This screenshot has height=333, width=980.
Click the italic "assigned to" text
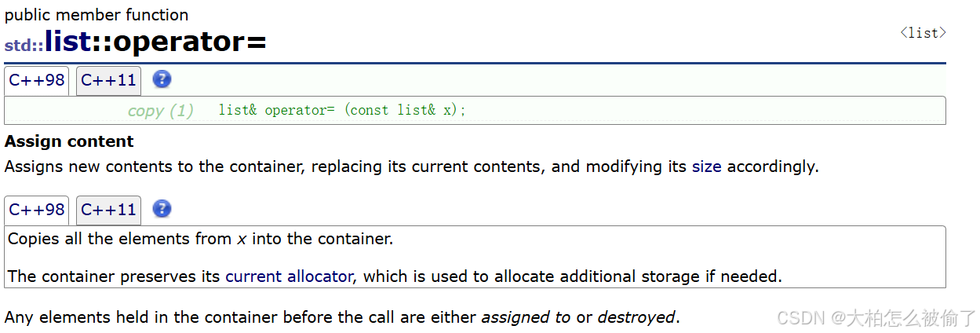click(526, 317)
